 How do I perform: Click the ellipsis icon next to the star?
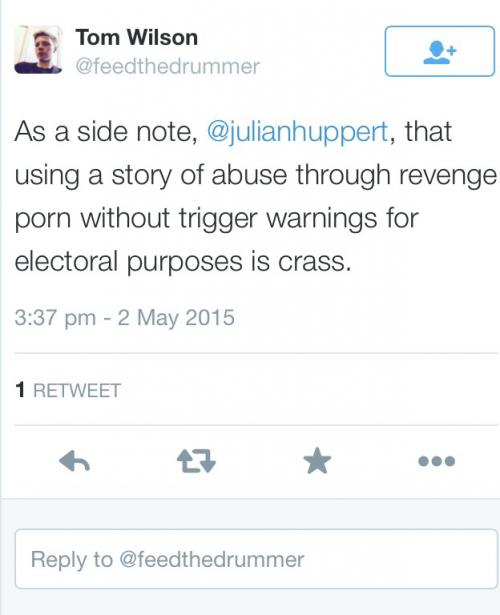437,461
